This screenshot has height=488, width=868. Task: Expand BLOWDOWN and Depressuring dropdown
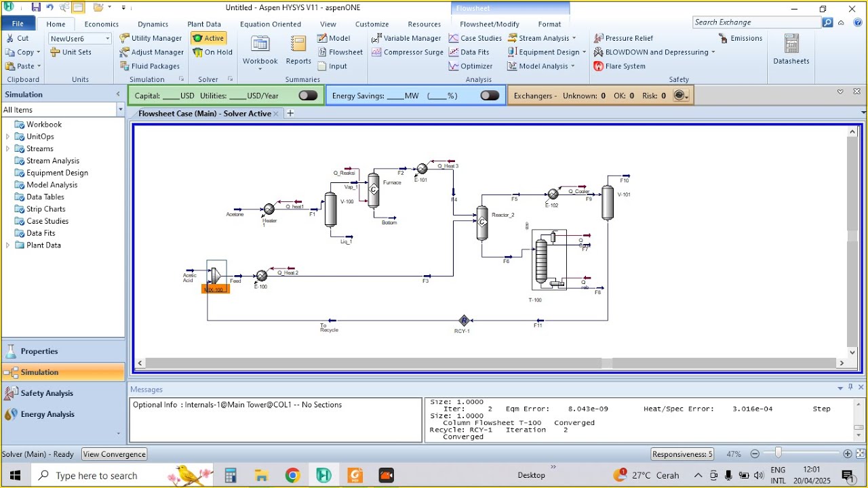[713, 52]
